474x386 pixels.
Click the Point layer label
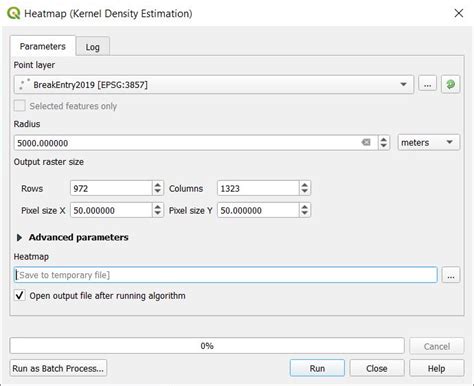(x=34, y=65)
